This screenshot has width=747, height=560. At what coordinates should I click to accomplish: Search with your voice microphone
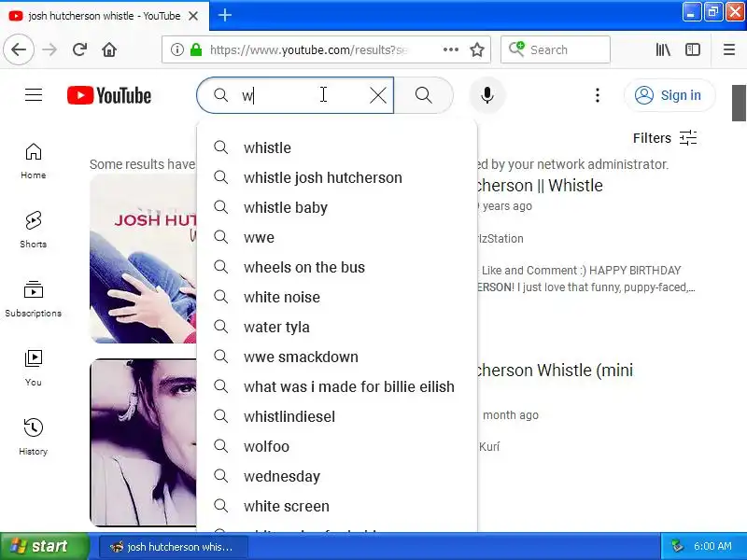point(486,95)
